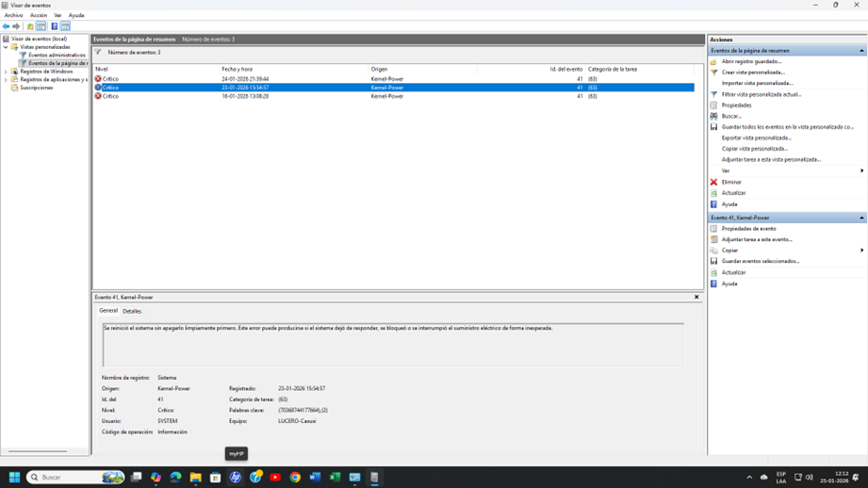
Task: Select Visor de eventos (local) root node
Action: coord(39,39)
